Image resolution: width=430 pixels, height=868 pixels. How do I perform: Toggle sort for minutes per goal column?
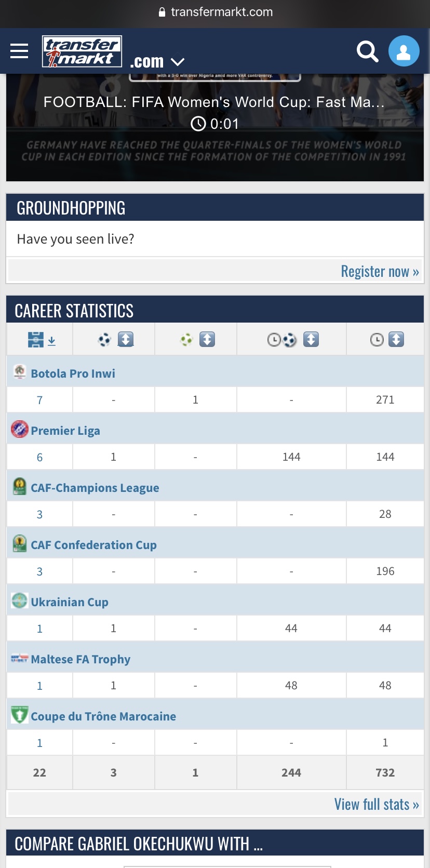(x=311, y=340)
